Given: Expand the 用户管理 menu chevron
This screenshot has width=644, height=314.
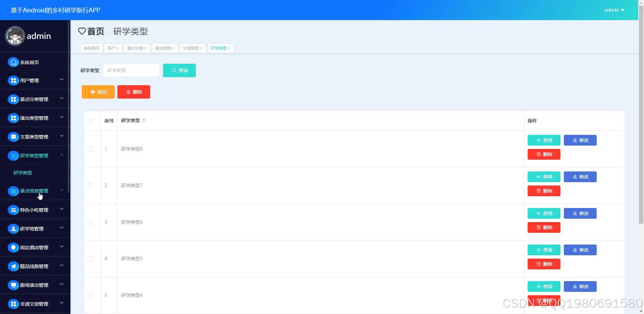Looking at the screenshot, I should point(62,80).
